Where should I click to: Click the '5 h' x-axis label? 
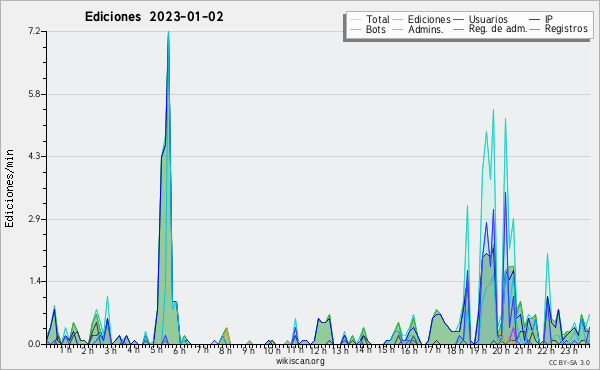[x=156, y=350]
